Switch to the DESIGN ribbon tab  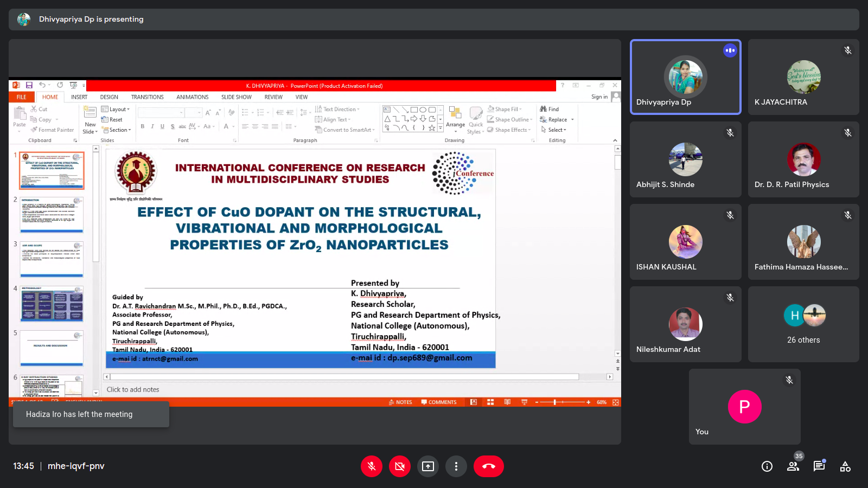click(x=109, y=97)
